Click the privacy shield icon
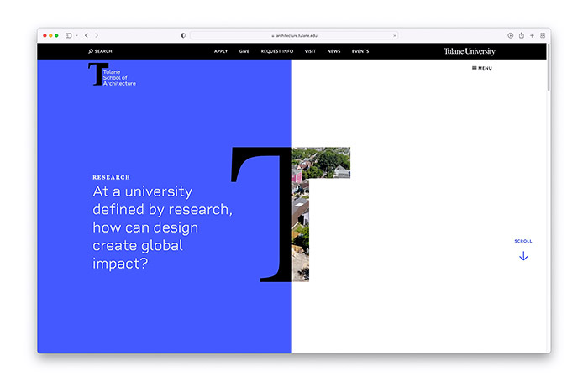Viewport: 588px width, 392px height. (x=183, y=35)
